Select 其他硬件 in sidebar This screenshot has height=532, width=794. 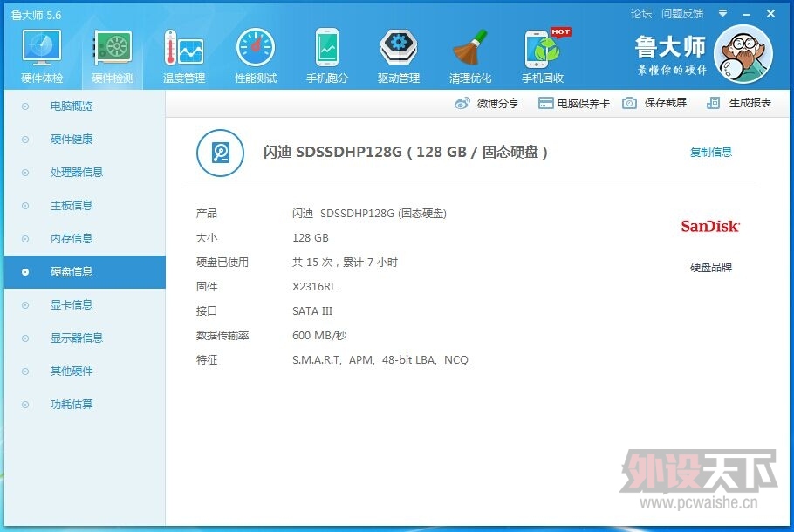tap(85, 372)
